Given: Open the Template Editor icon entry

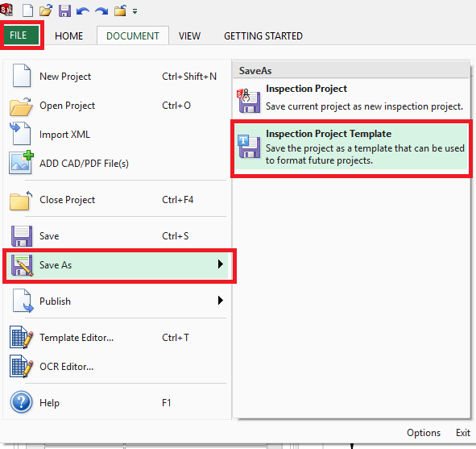Looking at the screenshot, I should [x=21, y=337].
